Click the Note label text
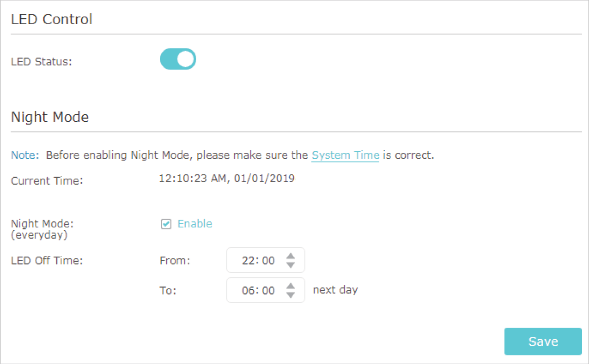589x364 pixels. coord(25,155)
